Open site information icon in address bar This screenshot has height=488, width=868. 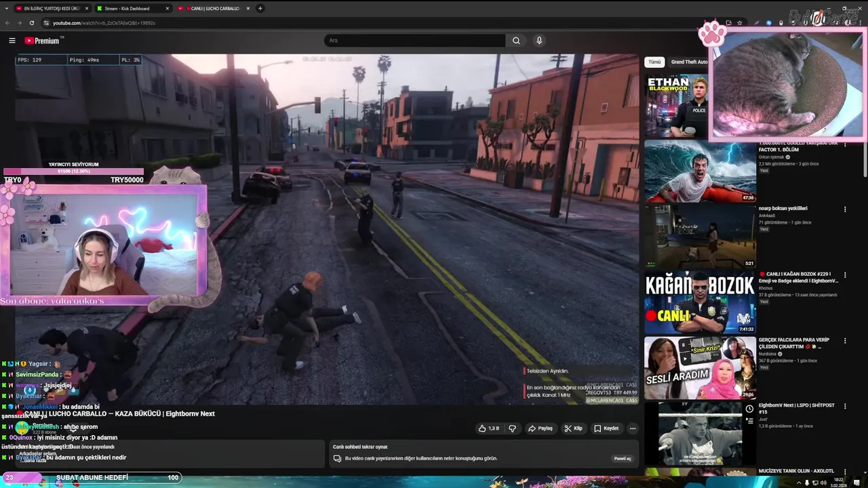click(x=46, y=22)
